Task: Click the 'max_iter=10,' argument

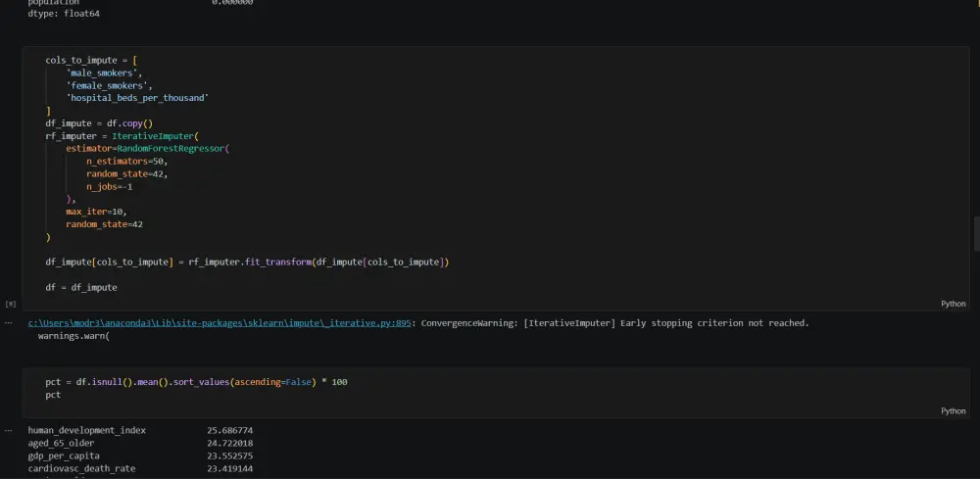Action: coord(96,212)
